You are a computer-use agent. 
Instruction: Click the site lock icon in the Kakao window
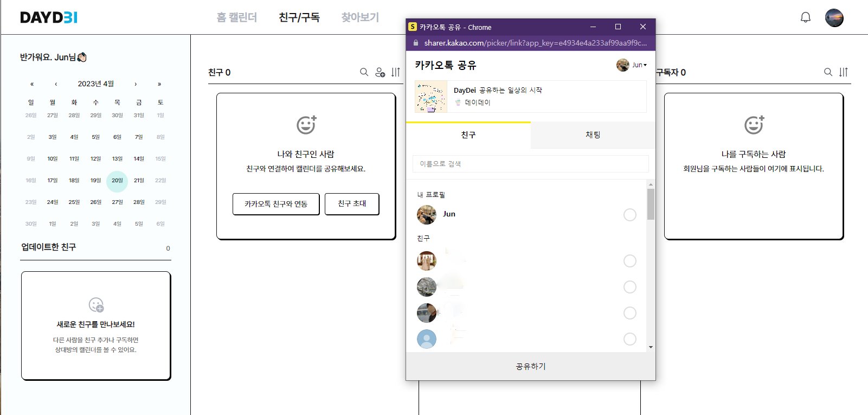point(416,43)
